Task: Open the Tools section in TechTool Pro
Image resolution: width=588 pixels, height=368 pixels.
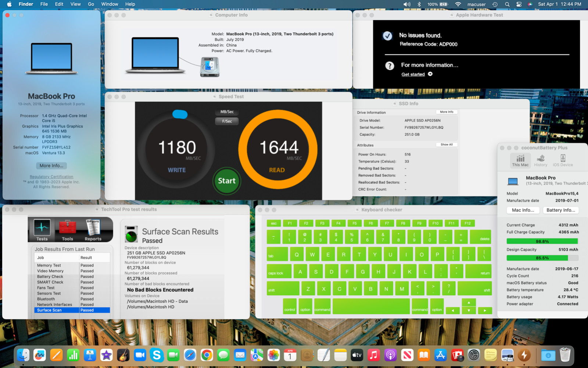Action: coord(67,230)
